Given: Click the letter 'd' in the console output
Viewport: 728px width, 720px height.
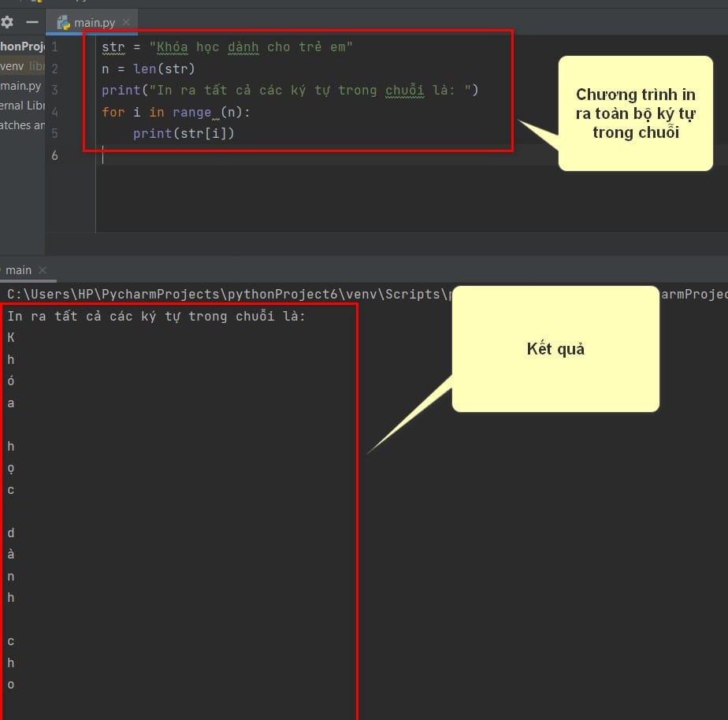Looking at the screenshot, I should click(x=11, y=533).
